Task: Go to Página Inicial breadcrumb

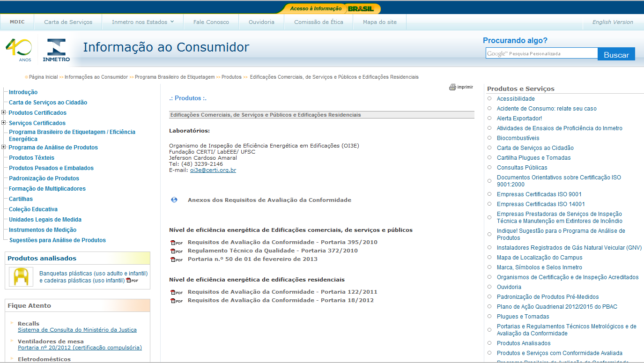Action: point(44,77)
